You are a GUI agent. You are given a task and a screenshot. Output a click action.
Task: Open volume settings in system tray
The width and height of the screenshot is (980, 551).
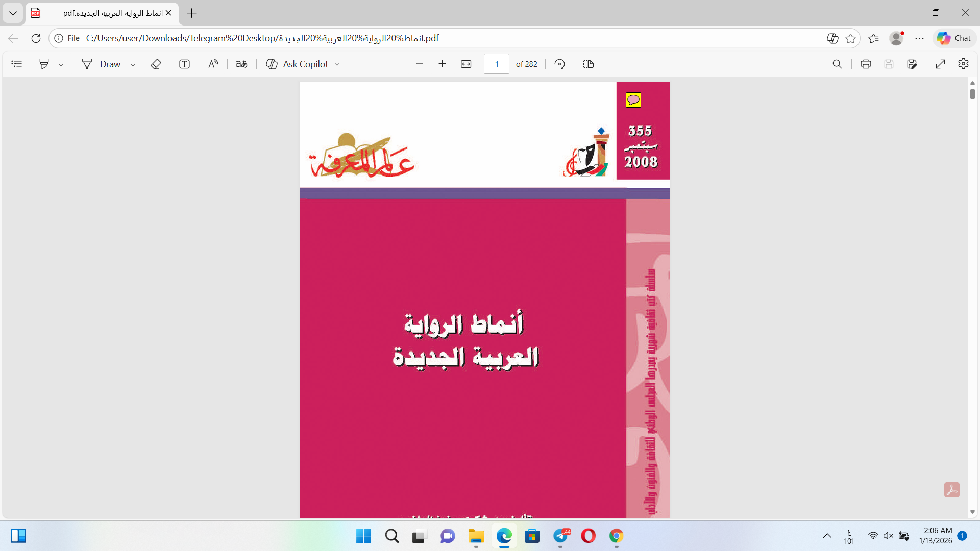(x=888, y=536)
